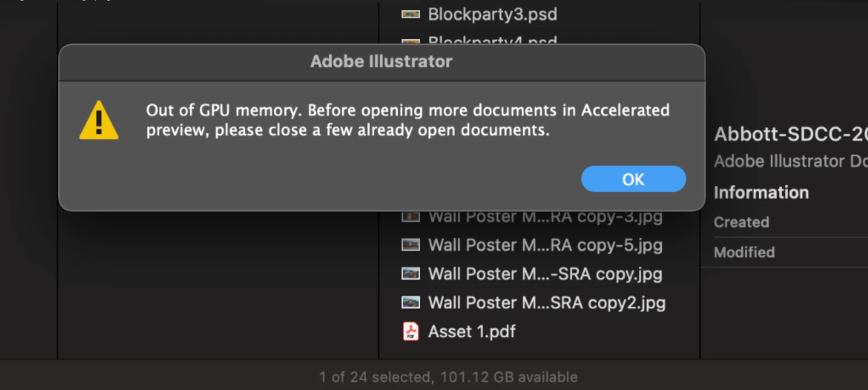
Task: Select Wall Poster M...SRA copy2.jpg file
Action: [x=547, y=303]
